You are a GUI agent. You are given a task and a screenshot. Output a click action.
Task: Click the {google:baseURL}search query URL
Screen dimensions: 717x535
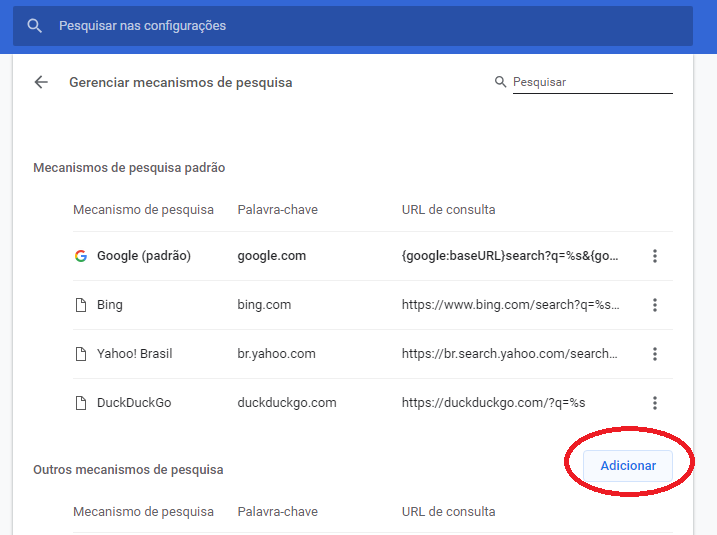pos(510,256)
